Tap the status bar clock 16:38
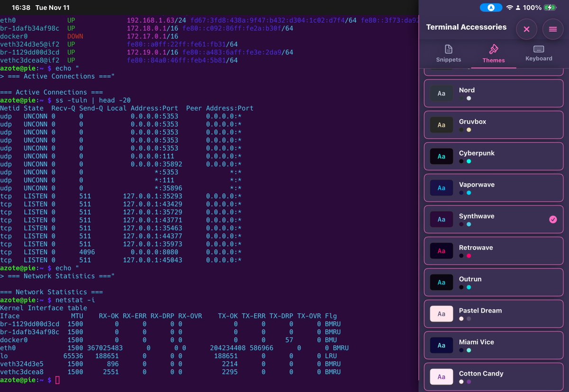 (x=21, y=8)
